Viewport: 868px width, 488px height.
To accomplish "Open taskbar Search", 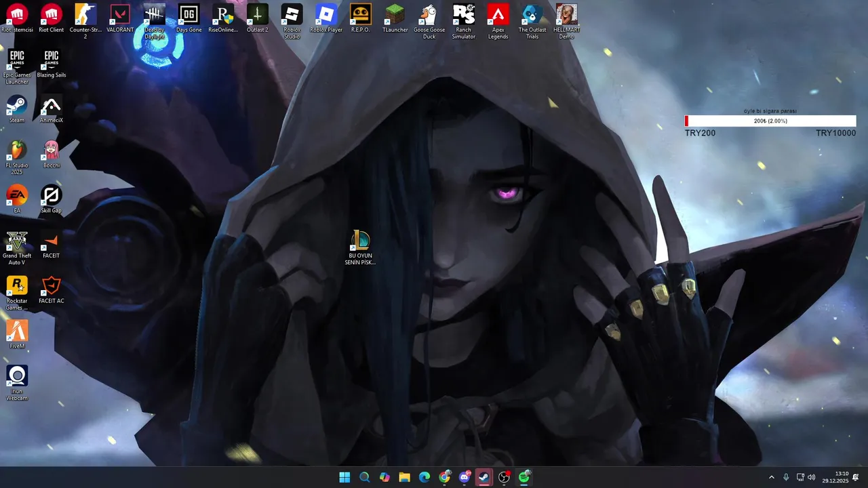I will point(364,477).
